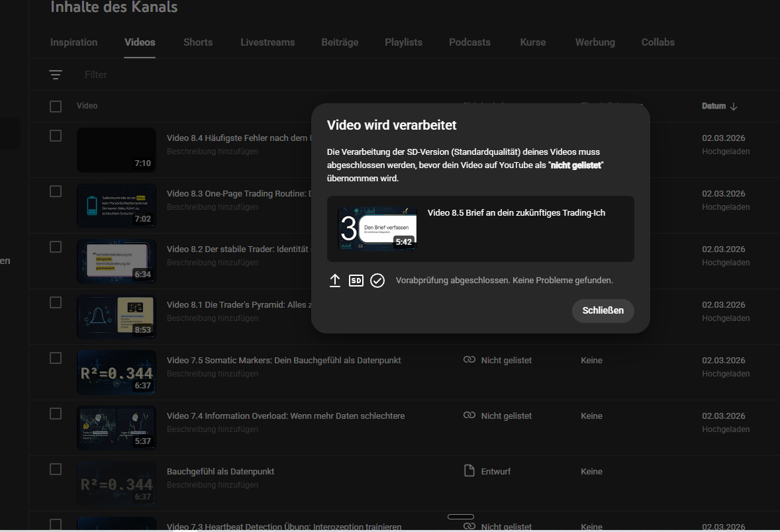The height and width of the screenshot is (532, 780).
Task: Open Video 7.4 Information Overload title link
Action: pos(285,416)
